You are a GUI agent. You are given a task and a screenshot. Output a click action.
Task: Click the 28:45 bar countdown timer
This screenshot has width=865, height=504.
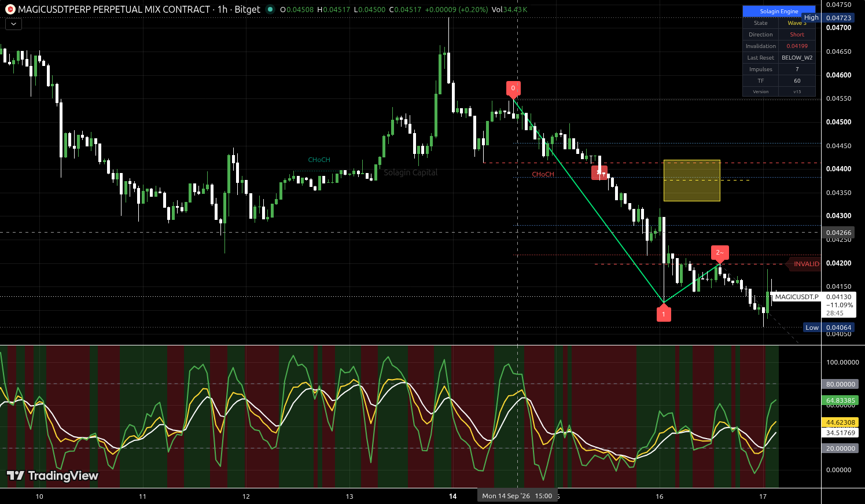coord(834,313)
